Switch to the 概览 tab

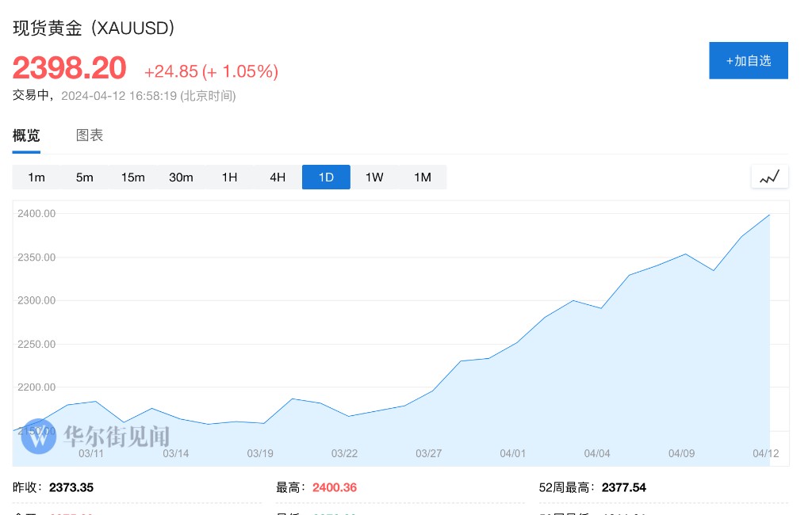pos(26,135)
